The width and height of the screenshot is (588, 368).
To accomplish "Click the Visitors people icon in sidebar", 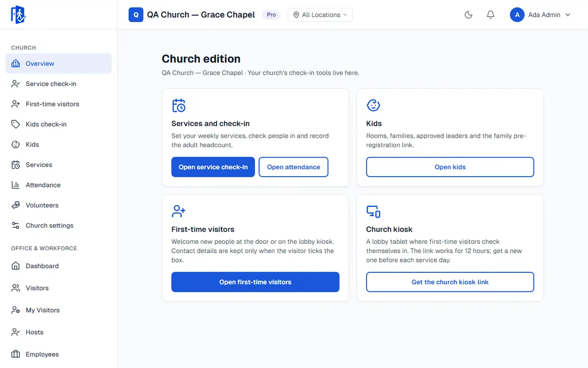I will [16, 288].
